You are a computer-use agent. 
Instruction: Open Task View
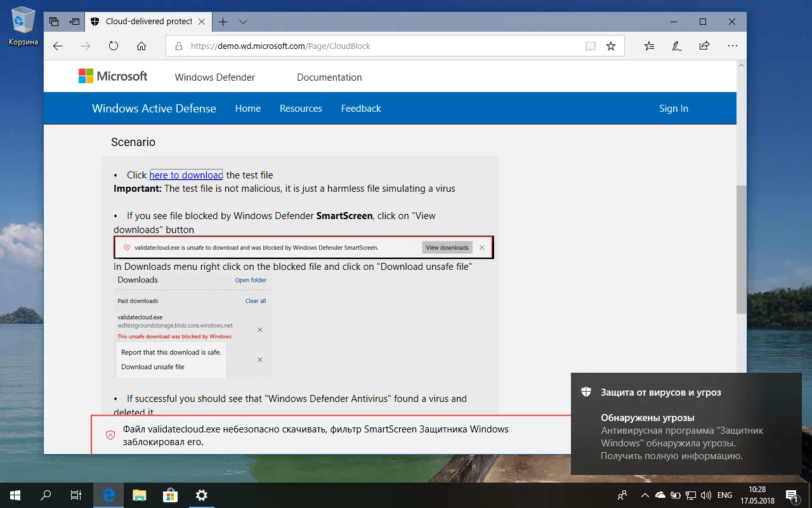tap(76, 495)
